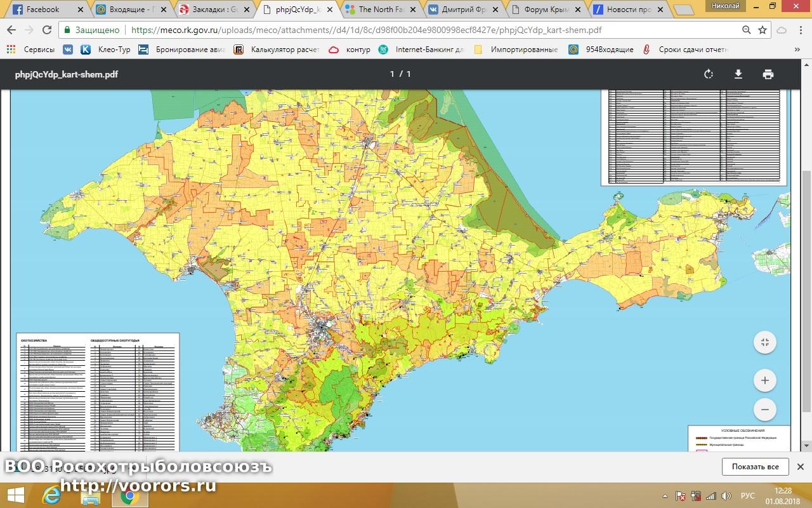Show hidden system tray icons
Screen dimensions: 812x508
pos(665,496)
